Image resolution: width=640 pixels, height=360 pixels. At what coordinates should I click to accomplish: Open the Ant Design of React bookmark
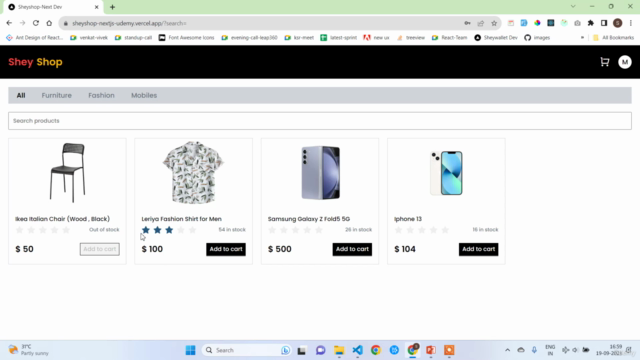coord(35,38)
